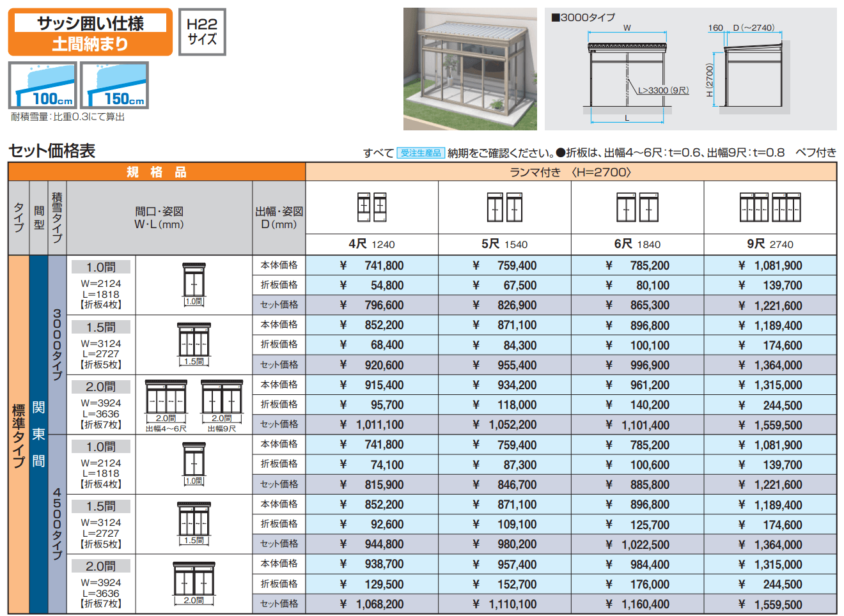The image size is (844, 616).
Task: Click the 9尺 2740 sash diagram icon
Action: tap(770, 207)
